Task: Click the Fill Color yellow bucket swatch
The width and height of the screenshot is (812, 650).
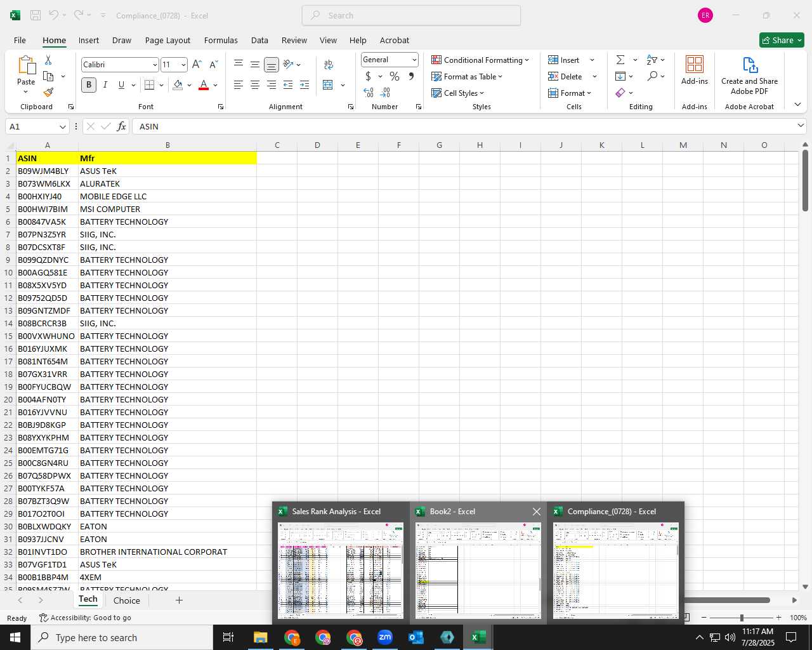Action: [x=178, y=84]
